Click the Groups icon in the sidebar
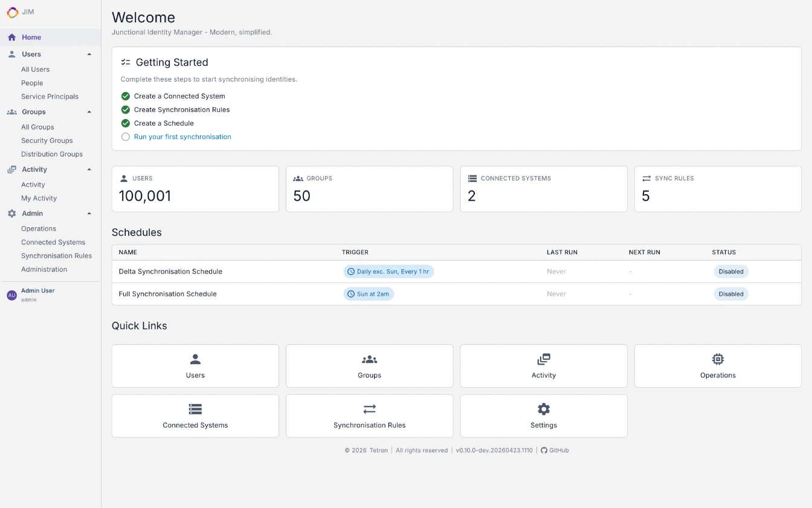Viewport: 812px width, 508px height. point(11,112)
